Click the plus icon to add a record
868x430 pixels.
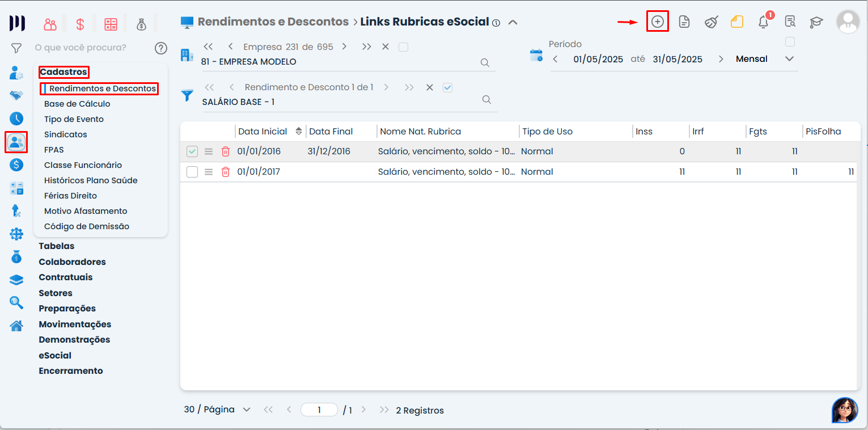pos(657,22)
